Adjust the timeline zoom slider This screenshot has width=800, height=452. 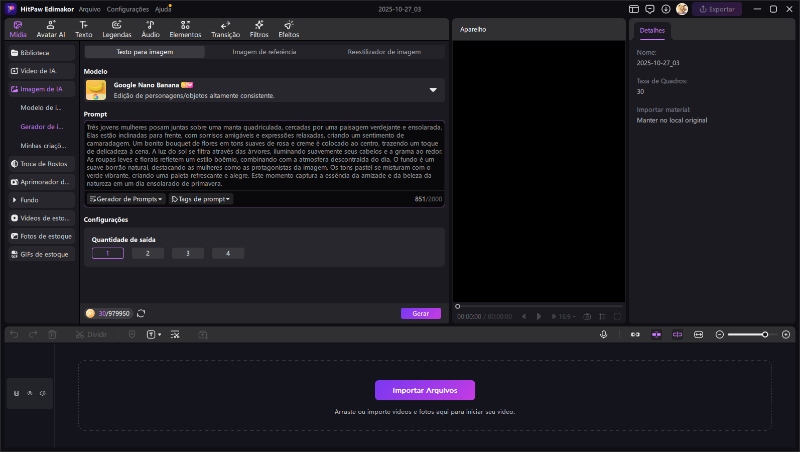coord(765,334)
